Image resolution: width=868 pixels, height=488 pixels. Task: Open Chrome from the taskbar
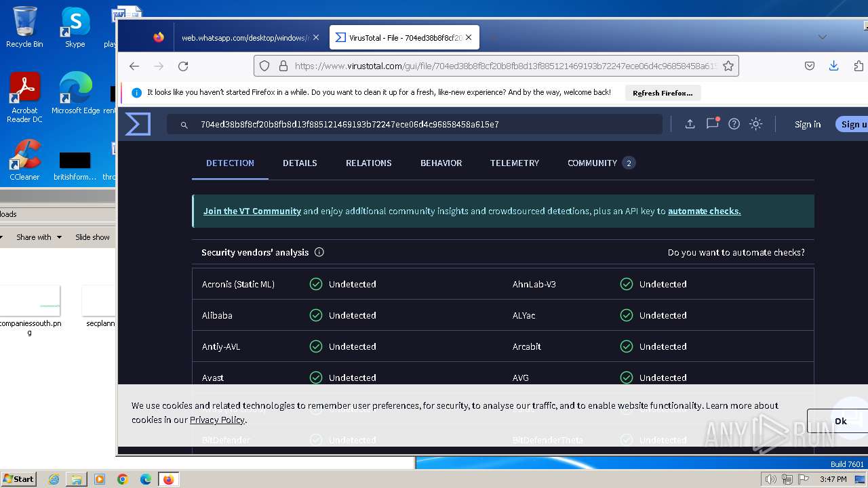tap(123, 479)
